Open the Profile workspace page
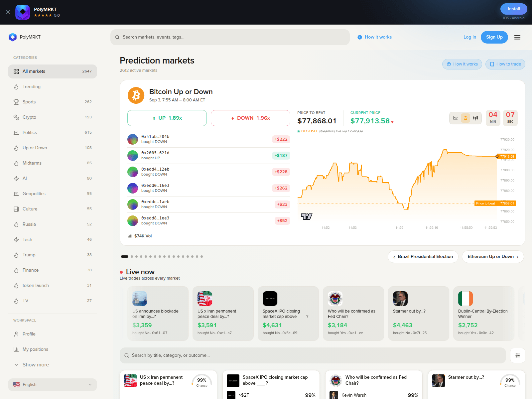532x399 pixels. click(x=53, y=334)
